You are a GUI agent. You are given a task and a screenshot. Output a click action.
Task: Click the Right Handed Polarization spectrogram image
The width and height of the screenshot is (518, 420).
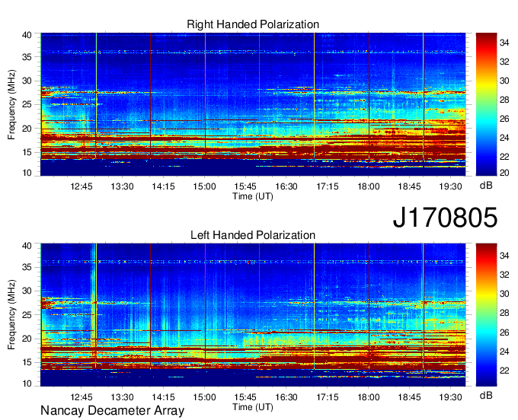pyautogui.click(x=253, y=104)
